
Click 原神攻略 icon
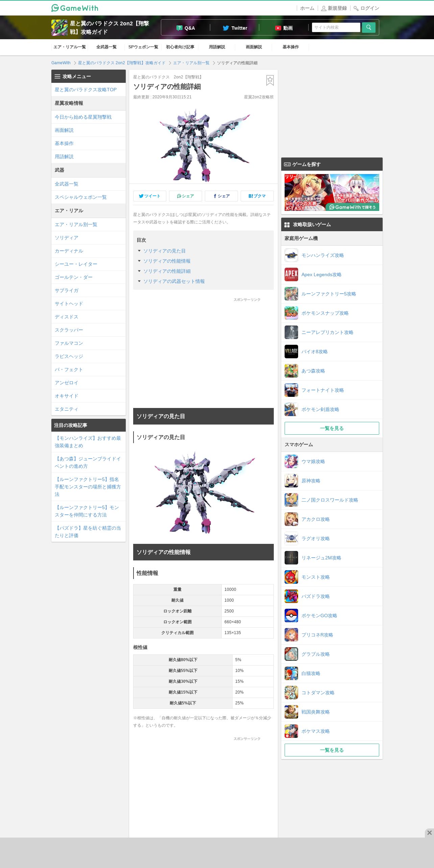pos(291,481)
